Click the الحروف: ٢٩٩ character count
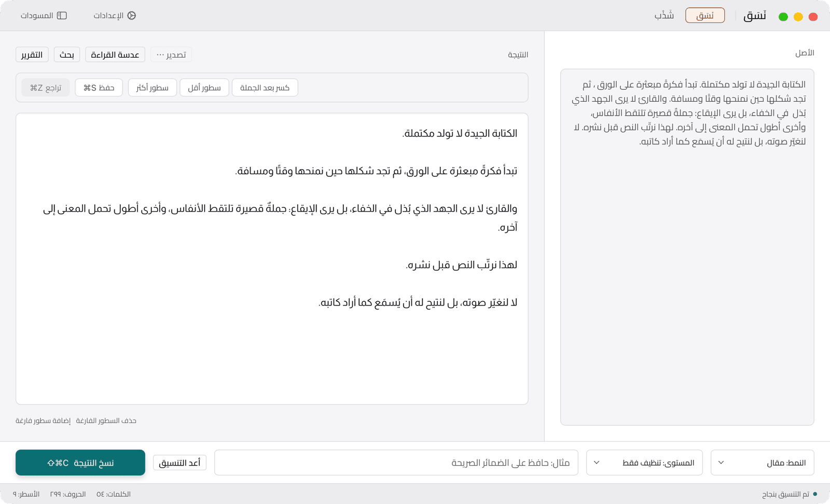 coord(68,494)
